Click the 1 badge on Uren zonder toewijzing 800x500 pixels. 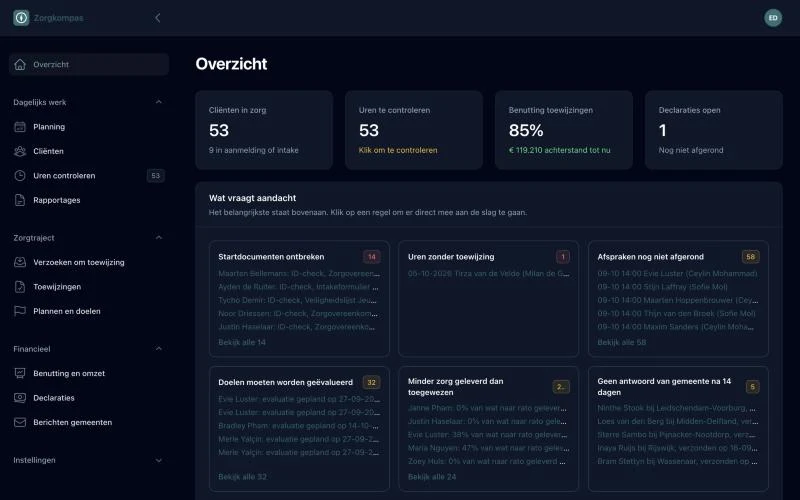point(563,257)
